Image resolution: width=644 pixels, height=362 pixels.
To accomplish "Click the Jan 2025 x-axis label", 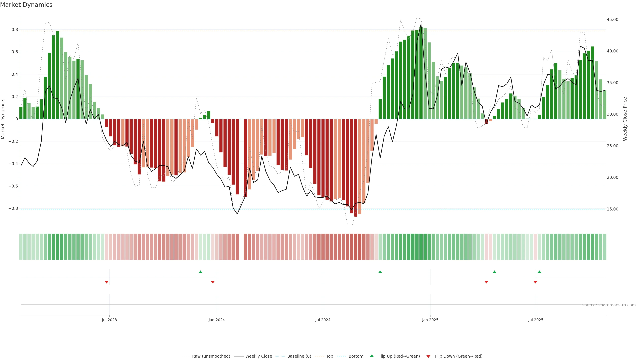I will pos(430,320).
